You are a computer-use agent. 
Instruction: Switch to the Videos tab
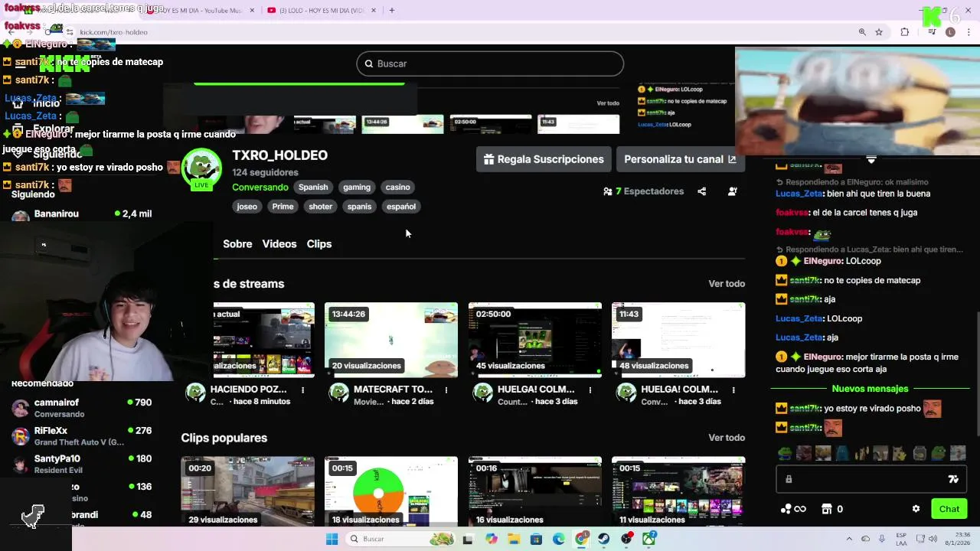(x=279, y=244)
